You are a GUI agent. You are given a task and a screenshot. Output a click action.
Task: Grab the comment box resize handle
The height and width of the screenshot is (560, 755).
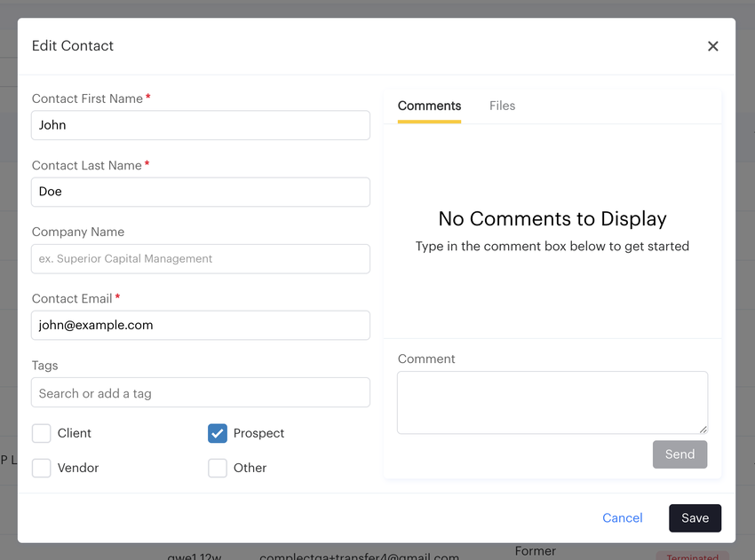pyautogui.click(x=703, y=429)
